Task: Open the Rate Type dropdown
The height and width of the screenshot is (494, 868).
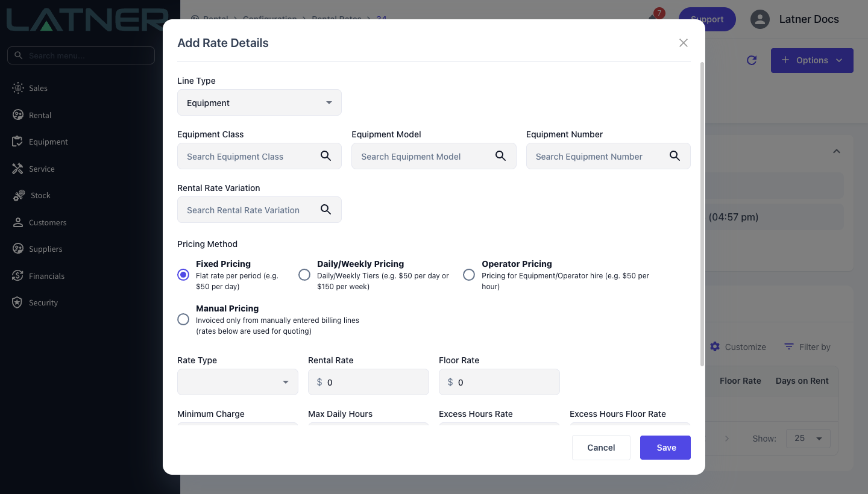Action: [x=237, y=382]
